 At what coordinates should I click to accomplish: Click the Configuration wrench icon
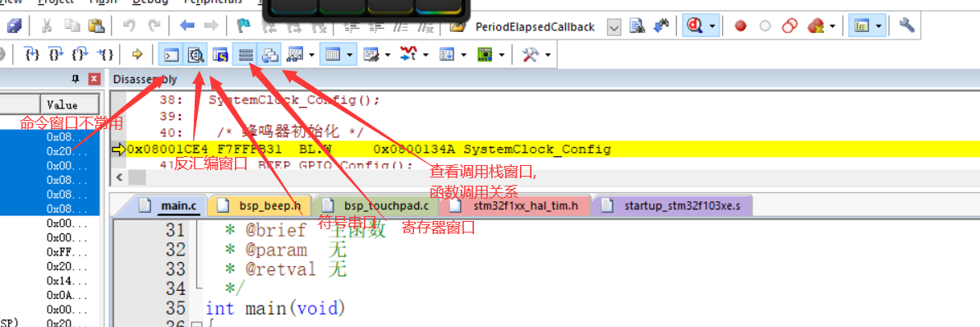point(907,26)
